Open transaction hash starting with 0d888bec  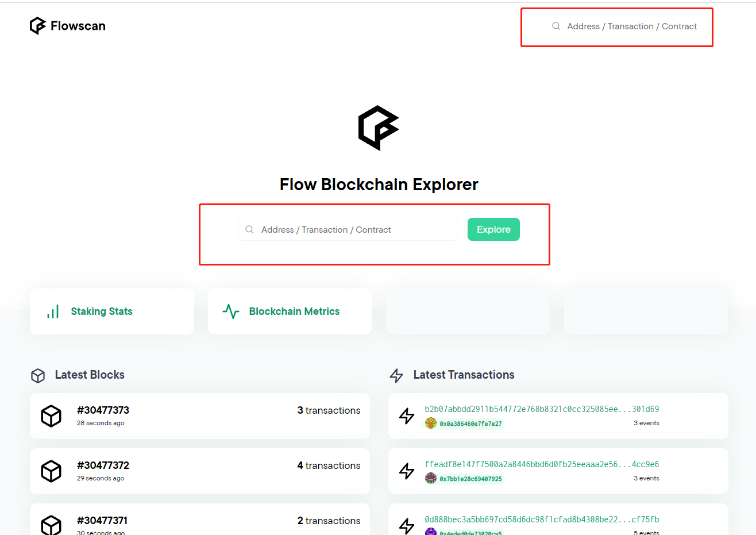(x=542, y=519)
